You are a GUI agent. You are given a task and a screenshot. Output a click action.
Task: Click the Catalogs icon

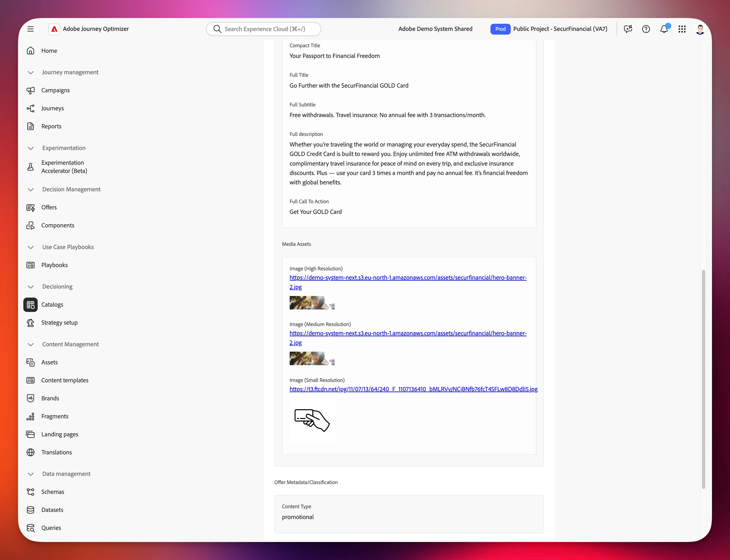point(30,305)
